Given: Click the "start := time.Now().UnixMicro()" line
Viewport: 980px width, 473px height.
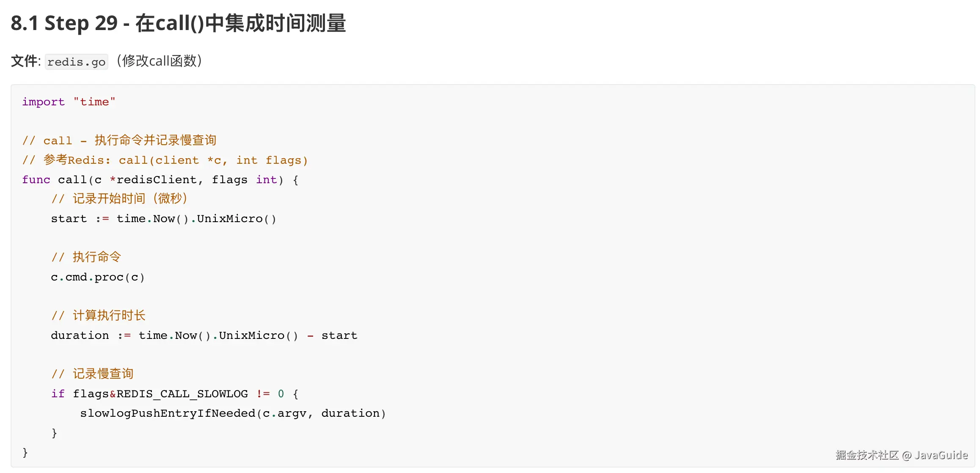Looking at the screenshot, I should coord(163,219).
